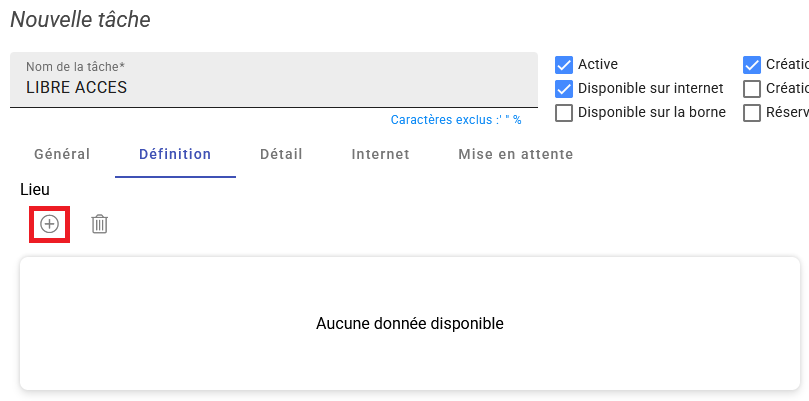The height and width of the screenshot is (401, 809).
Task: Uncheck the Active checkbox
Action: (x=564, y=64)
